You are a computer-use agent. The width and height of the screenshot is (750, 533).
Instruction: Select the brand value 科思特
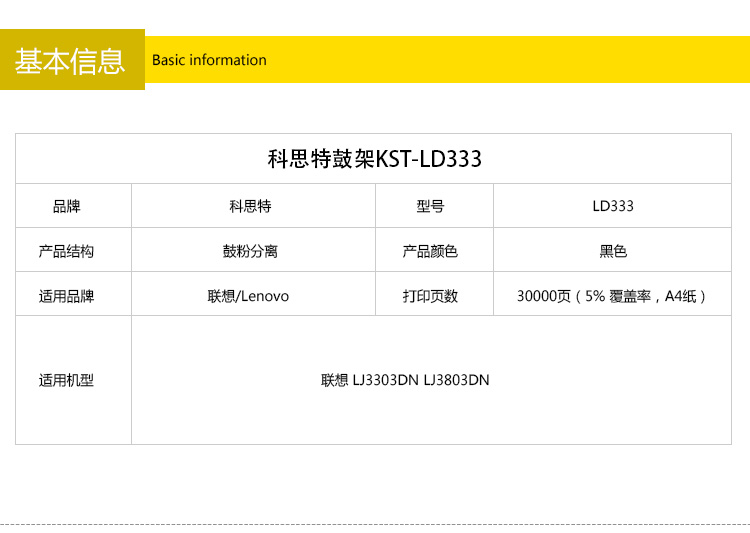[x=250, y=206]
